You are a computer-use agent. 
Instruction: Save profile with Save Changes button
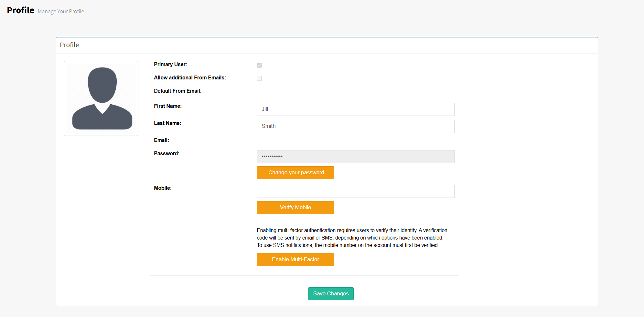(331, 294)
